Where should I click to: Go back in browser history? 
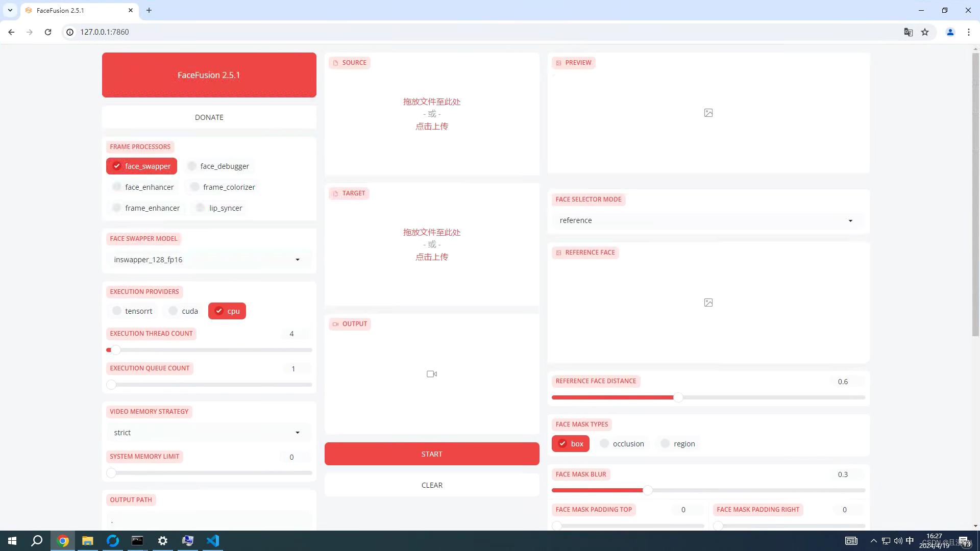[x=11, y=32]
